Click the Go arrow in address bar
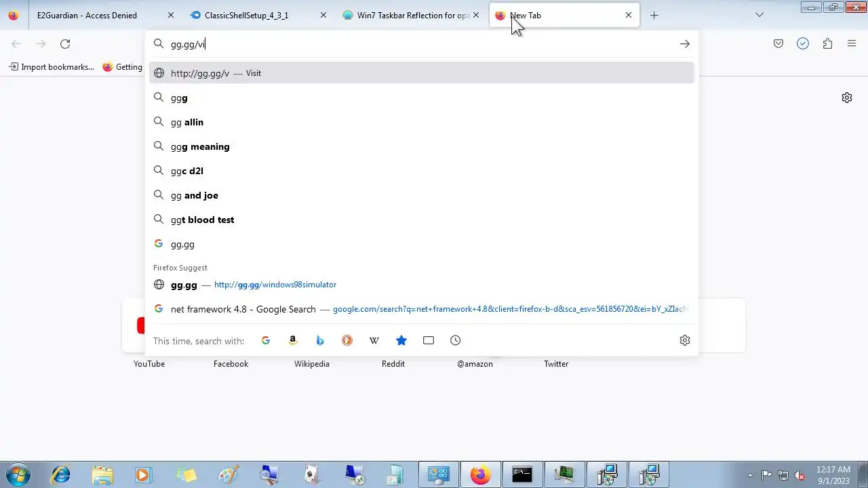The height and width of the screenshot is (488, 868). 685,44
